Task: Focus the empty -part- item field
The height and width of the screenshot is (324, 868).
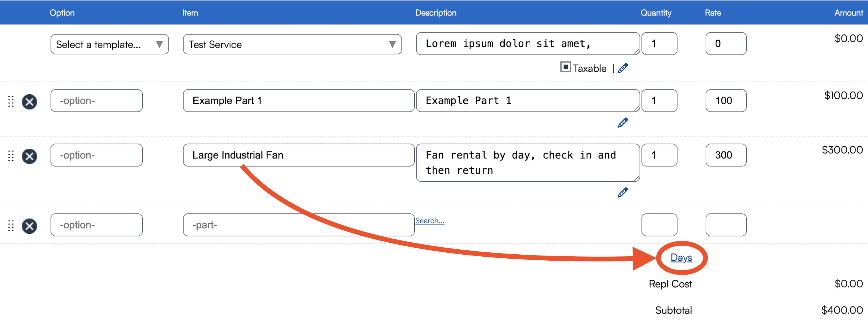Action: (298, 225)
